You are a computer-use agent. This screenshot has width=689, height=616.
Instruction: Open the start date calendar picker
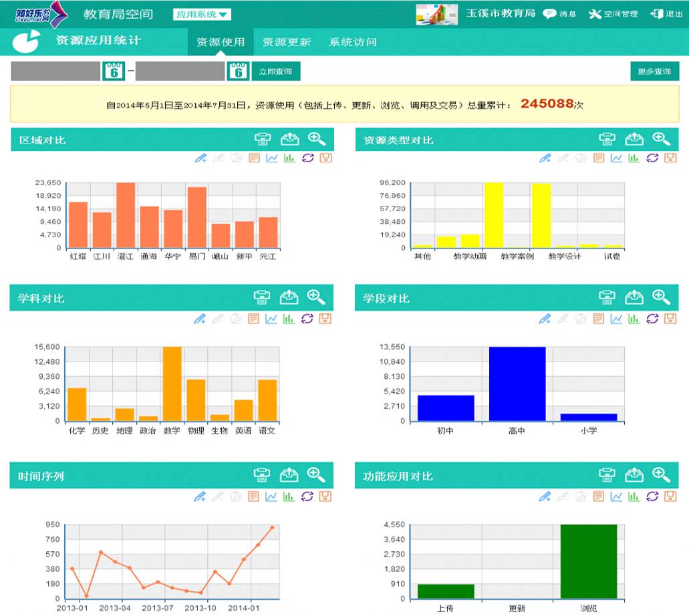[x=114, y=71]
